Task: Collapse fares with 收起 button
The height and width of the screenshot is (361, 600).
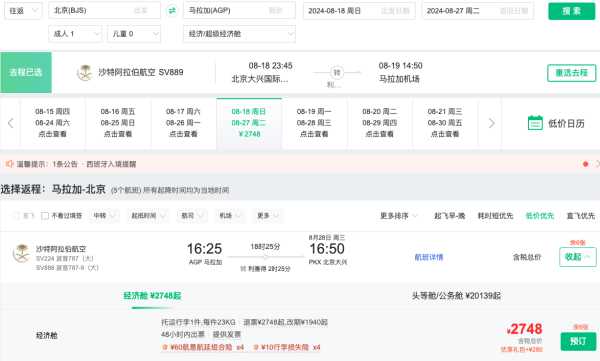Action: 577,257
